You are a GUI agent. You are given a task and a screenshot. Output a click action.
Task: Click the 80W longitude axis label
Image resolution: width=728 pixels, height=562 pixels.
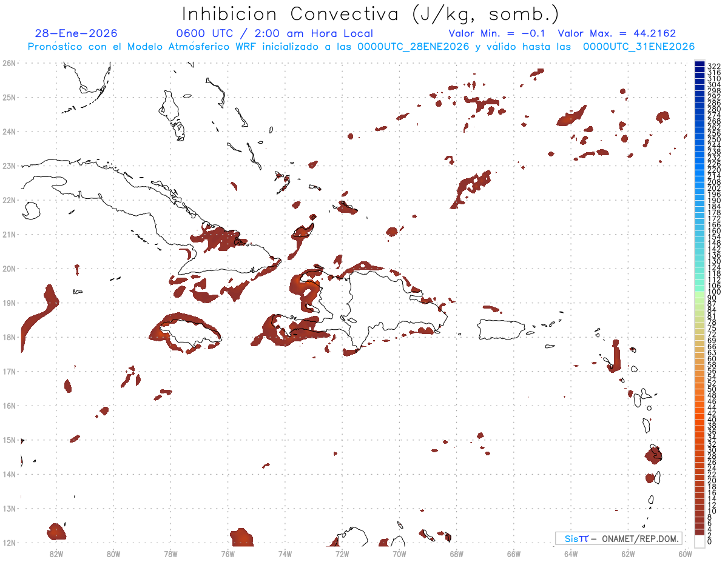point(113,554)
